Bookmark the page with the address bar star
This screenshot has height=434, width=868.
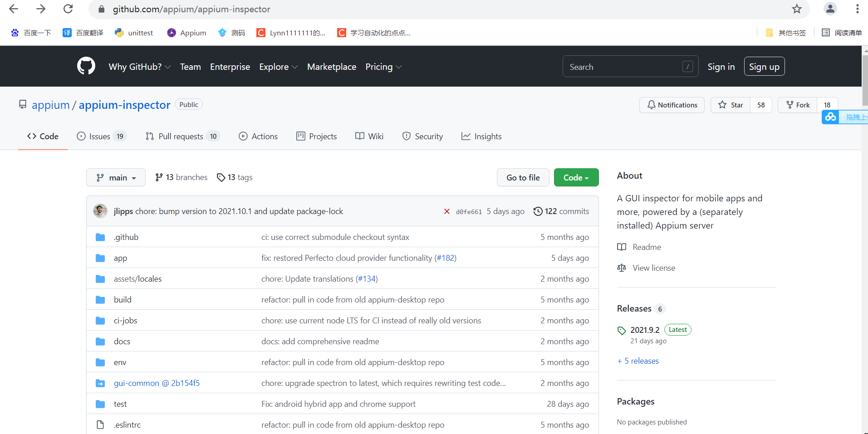[x=797, y=9]
